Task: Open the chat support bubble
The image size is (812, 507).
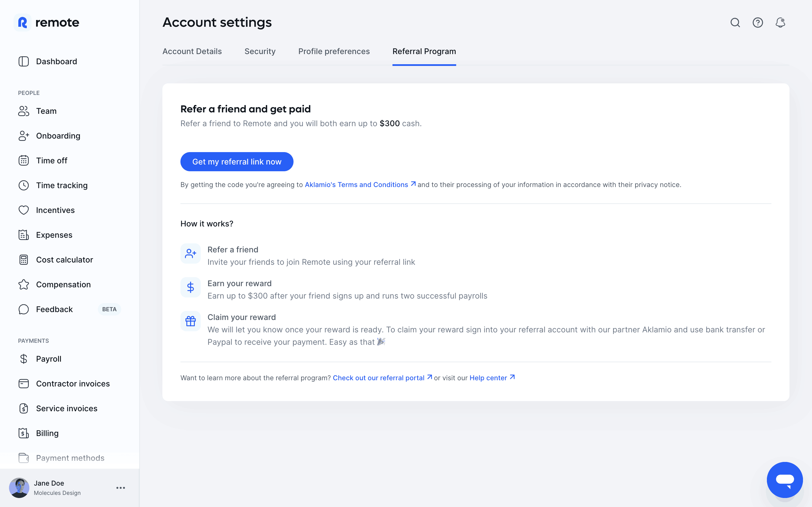Action: pyautogui.click(x=784, y=479)
